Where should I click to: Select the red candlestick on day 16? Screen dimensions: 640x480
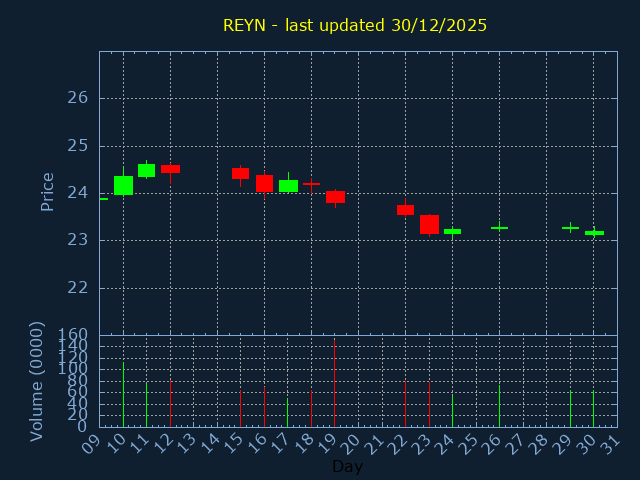pos(264,183)
